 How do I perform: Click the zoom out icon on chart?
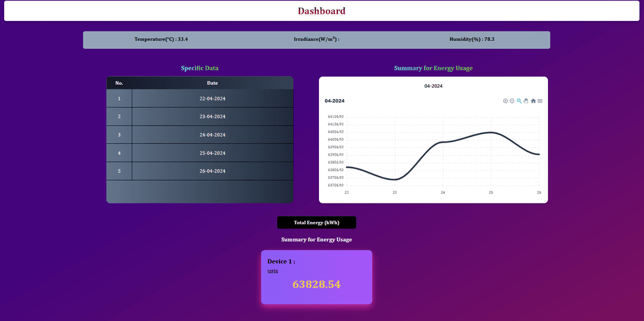[x=512, y=101]
